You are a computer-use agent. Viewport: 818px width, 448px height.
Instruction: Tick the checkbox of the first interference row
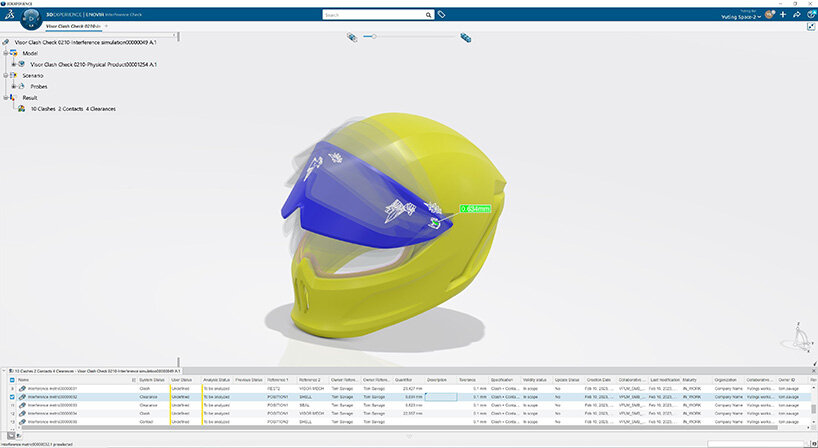12,388
